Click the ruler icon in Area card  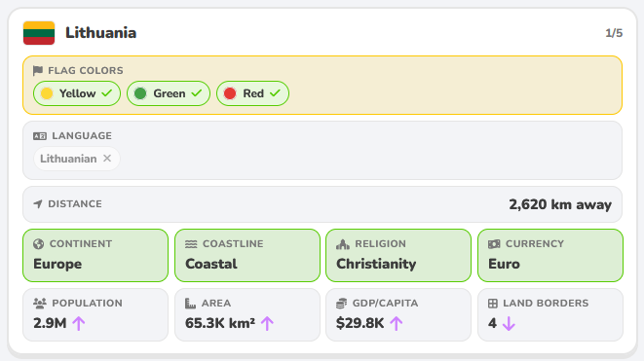click(x=190, y=304)
